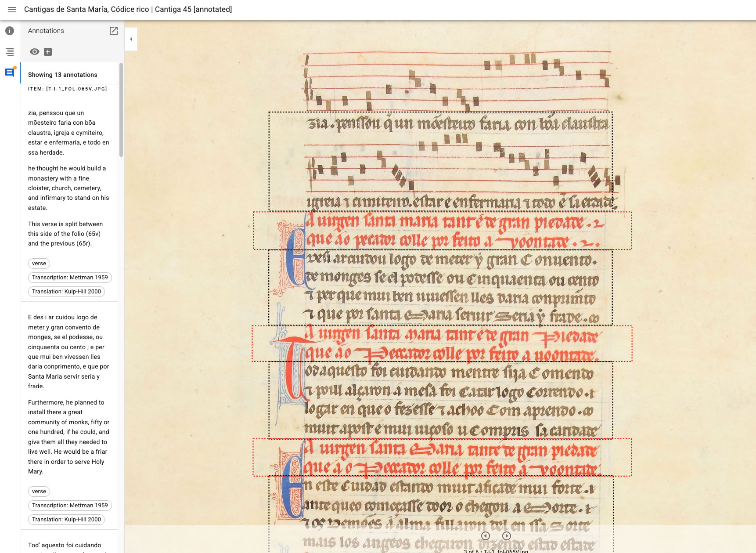Open the Information panel icon
This screenshot has width=756, height=553.
coord(10,31)
